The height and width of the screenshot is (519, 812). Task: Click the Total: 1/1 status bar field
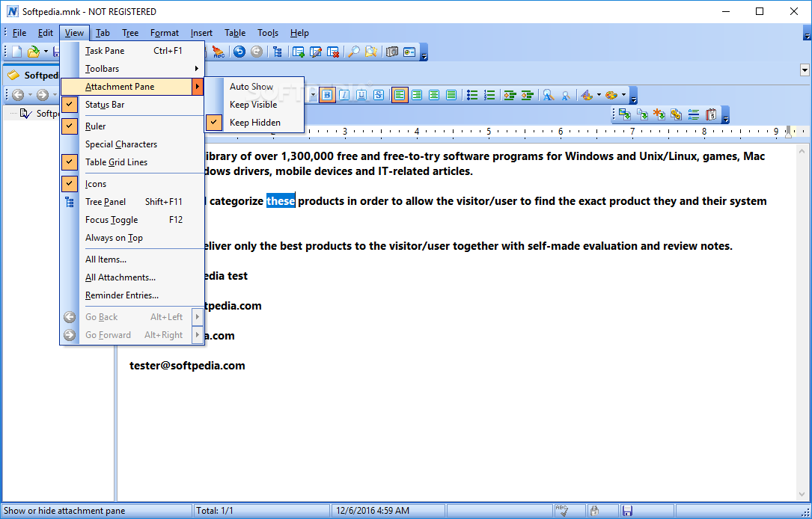261,511
